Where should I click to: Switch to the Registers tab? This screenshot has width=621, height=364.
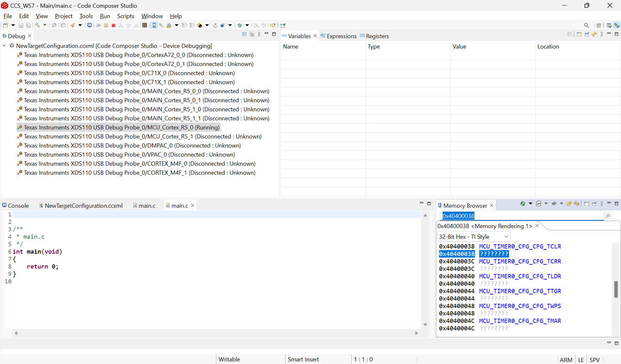374,36
